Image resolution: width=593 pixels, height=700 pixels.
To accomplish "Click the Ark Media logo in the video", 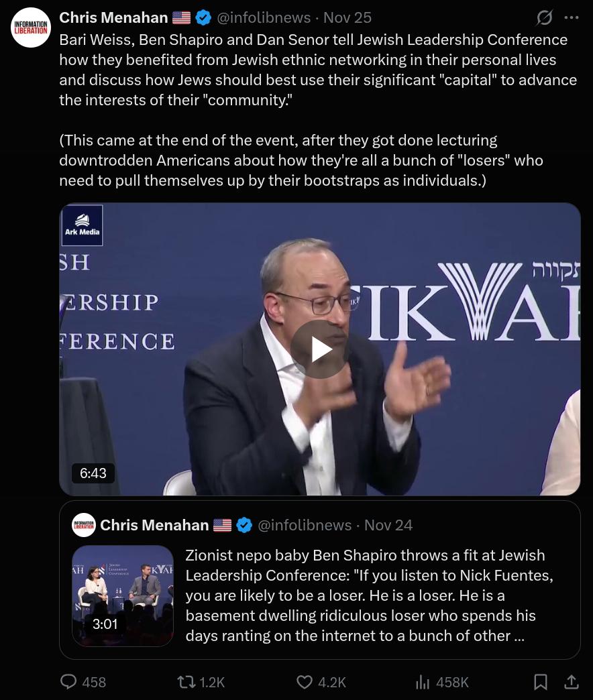I will pos(82,225).
